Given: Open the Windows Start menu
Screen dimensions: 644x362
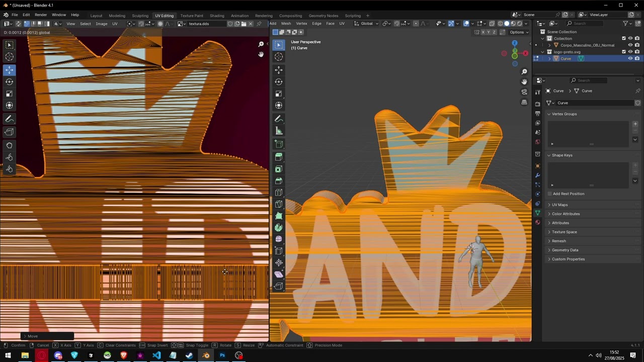Looking at the screenshot, I should [x=8, y=355].
